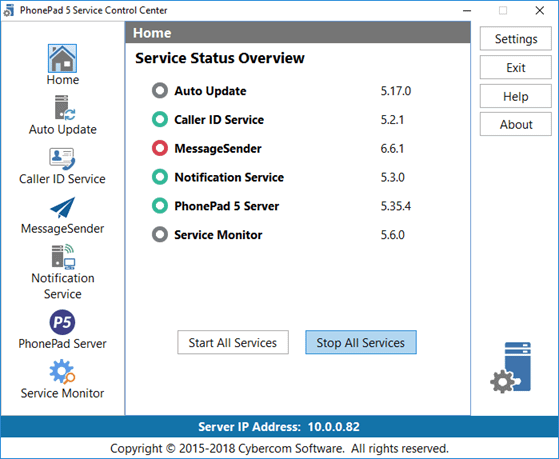
Task: Open the Service Monitor gear icon
Action: click(62, 371)
